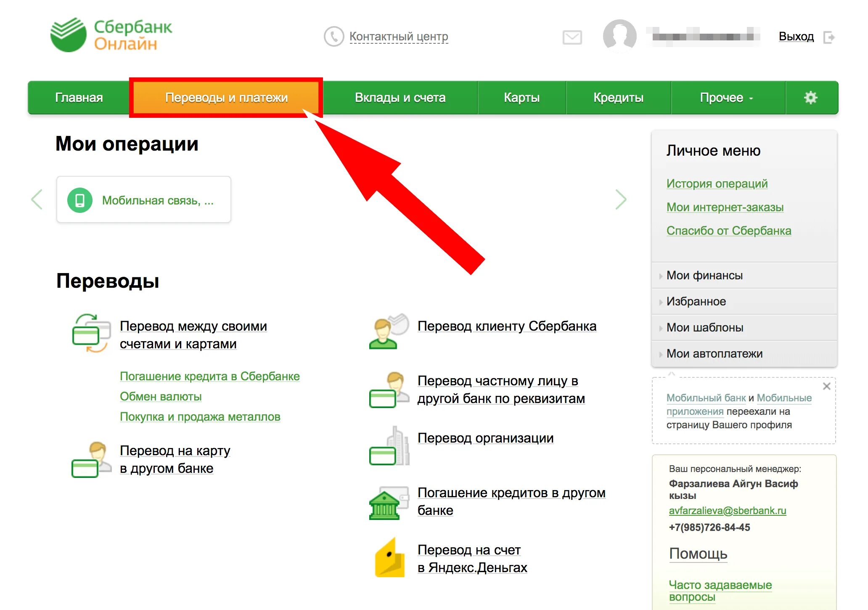Open the Прочее dropdown menu
Viewport: 868px width, 610px height.
click(x=728, y=98)
